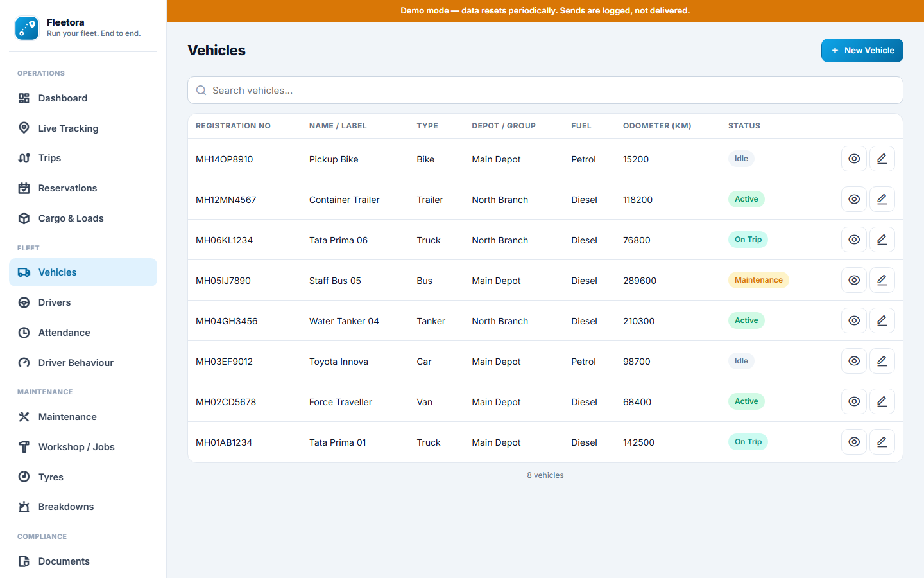Open the eye icon for Staff Bus 05
Screen dimensions: 924x578
853,280
